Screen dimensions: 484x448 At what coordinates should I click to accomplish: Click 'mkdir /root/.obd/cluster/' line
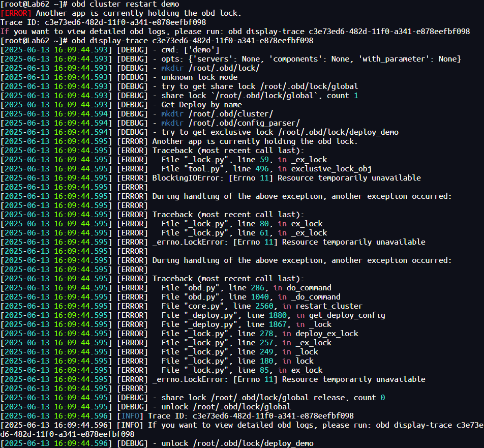click(217, 114)
